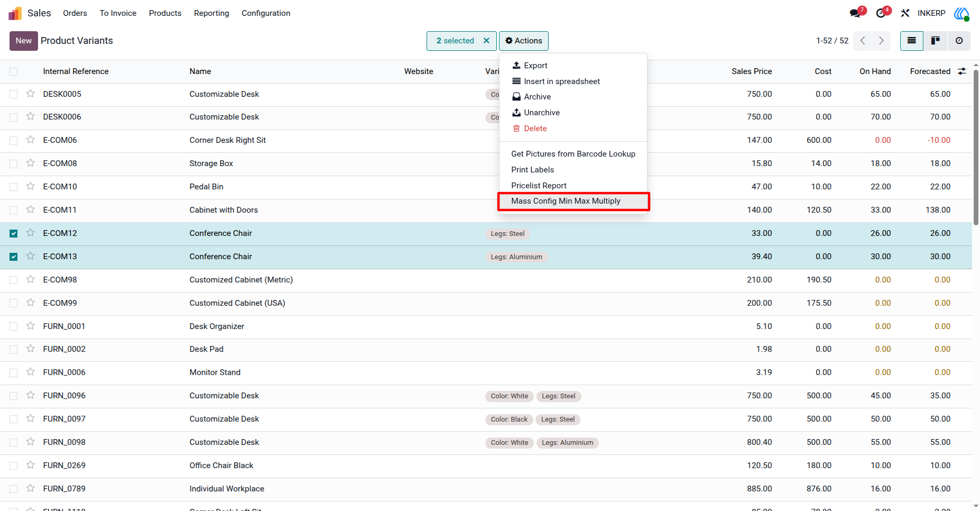This screenshot has height=511, width=980.
Task: Click the debug tools wrench icon
Action: pos(905,13)
